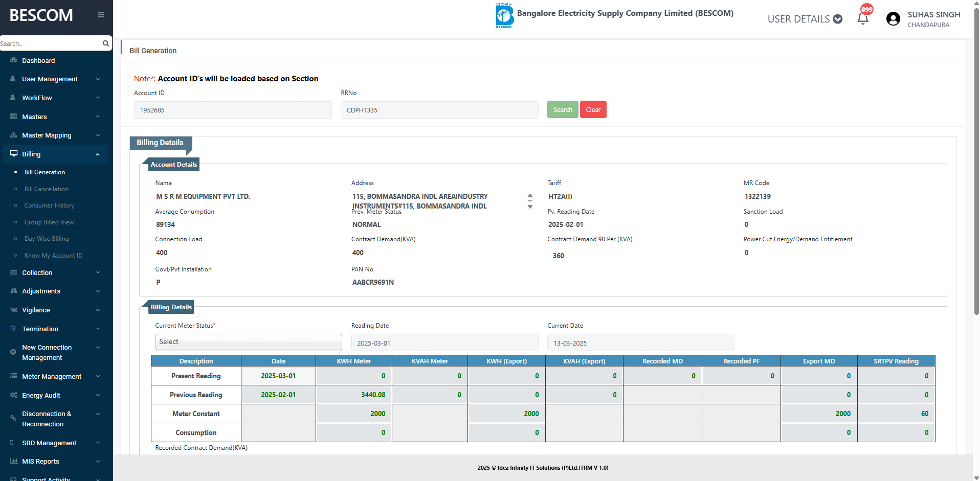Expand the Masters menu chevron
Screen dimensions: 980x481
[x=98, y=117]
